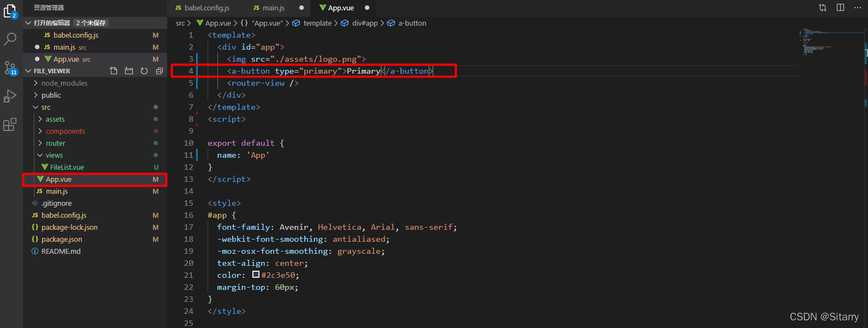This screenshot has height=328, width=868.
Task: Expand the node_modules folder
Action: tap(95, 83)
